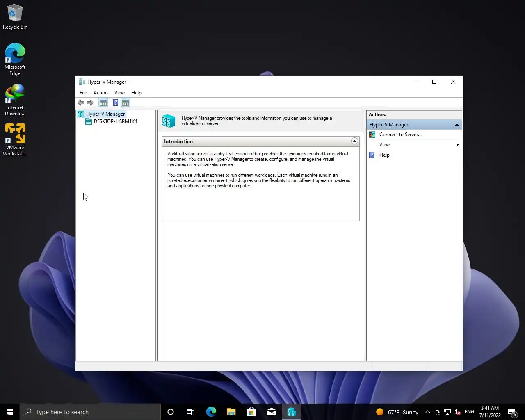Open Recycle Bin desktop icon
The height and width of the screenshot is (420, 525).
(15, 17)
